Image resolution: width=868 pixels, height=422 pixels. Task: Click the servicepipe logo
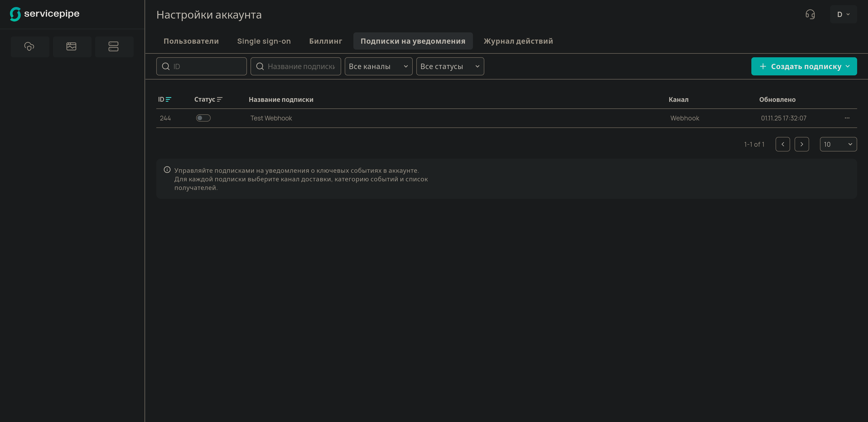[44, 14]
